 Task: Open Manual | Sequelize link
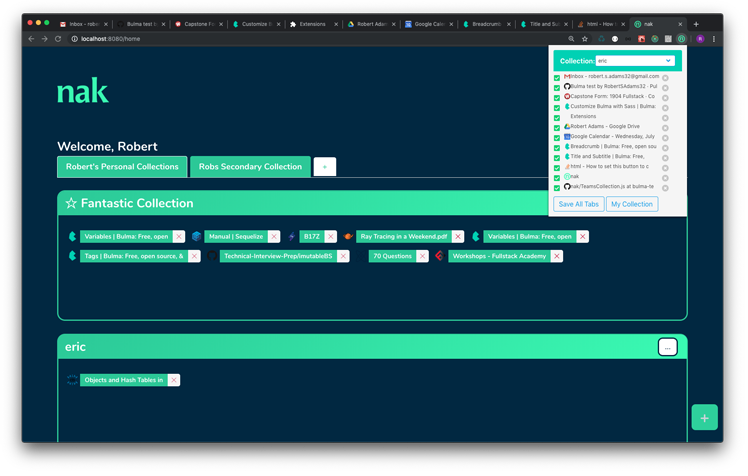(x=236, y=237)
